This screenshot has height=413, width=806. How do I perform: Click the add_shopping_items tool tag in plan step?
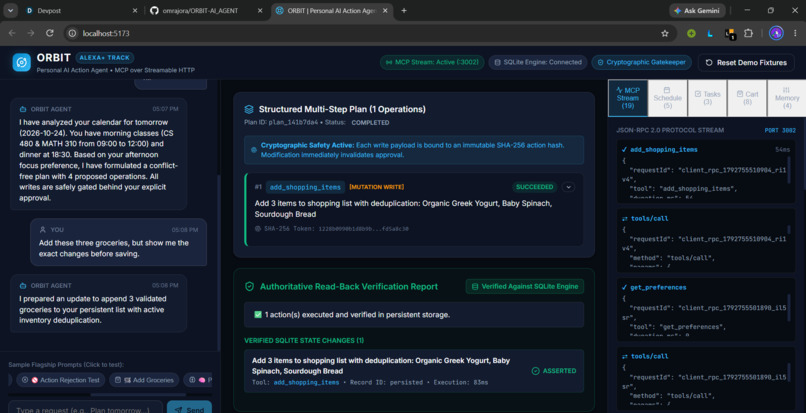pyautogui.click(x=305, y=187)
